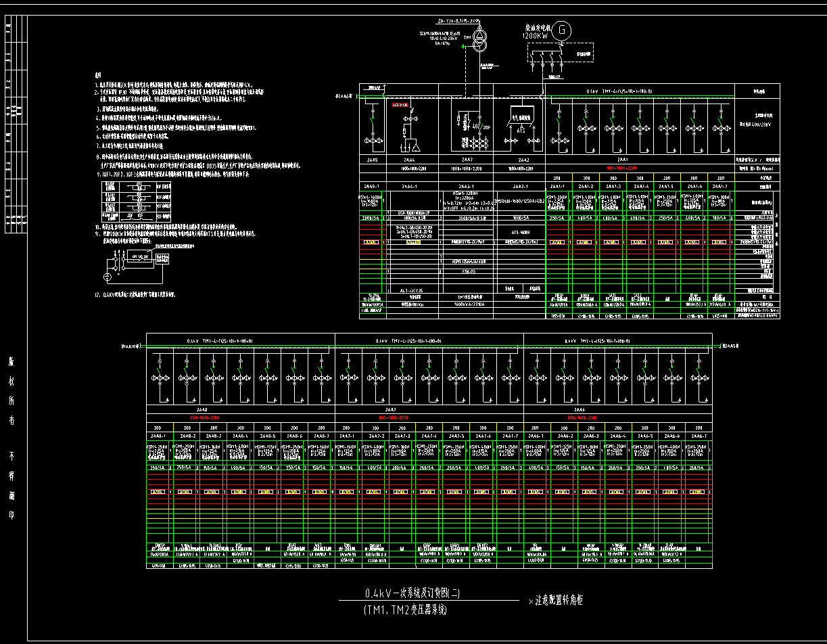827x644 pixels.
Task: Select the 1200KW generator label
Action: pyautogui.click(x=536, y=35)
